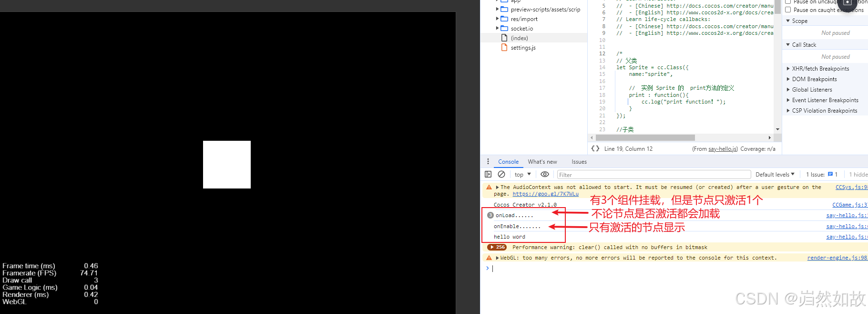Click line number 19 in the gutter
868x314 pixels.
pyautogui.click(x=602, y=102)
